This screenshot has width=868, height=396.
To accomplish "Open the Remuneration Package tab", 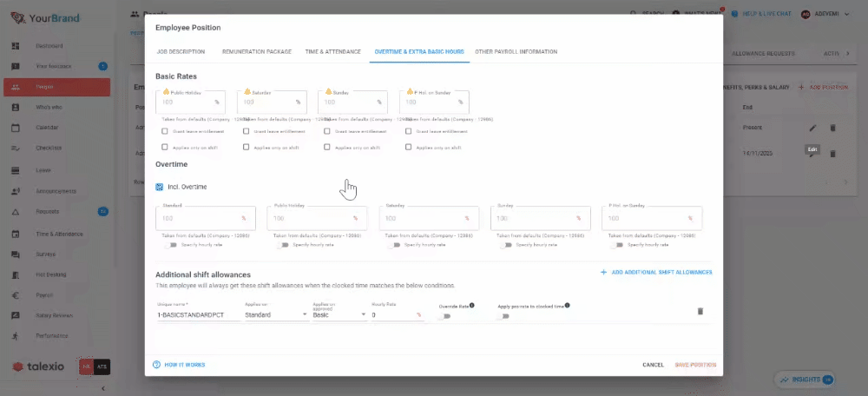I will (x=257, y=51).
